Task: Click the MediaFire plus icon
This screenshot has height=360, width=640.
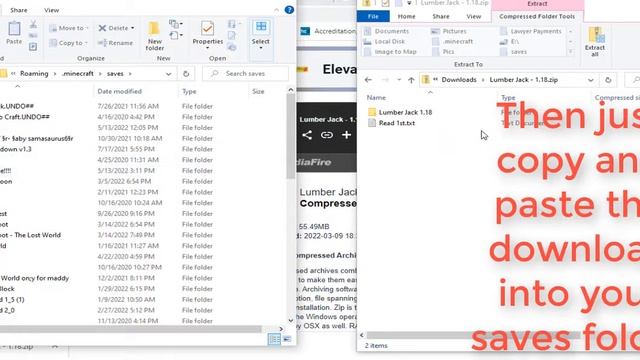Action: 346,135
